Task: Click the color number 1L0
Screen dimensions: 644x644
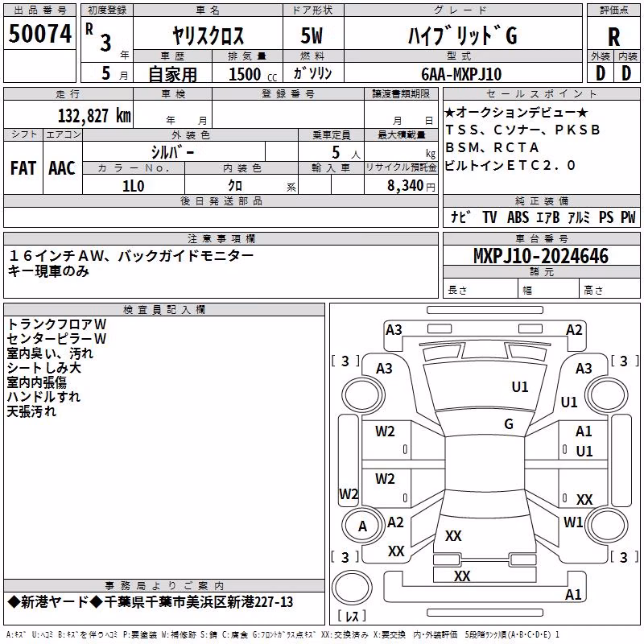Action: [x=134, y=186]
